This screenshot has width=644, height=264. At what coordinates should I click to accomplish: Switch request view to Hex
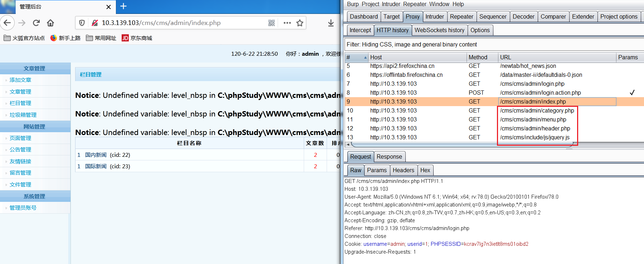click(x=425, y=170)
